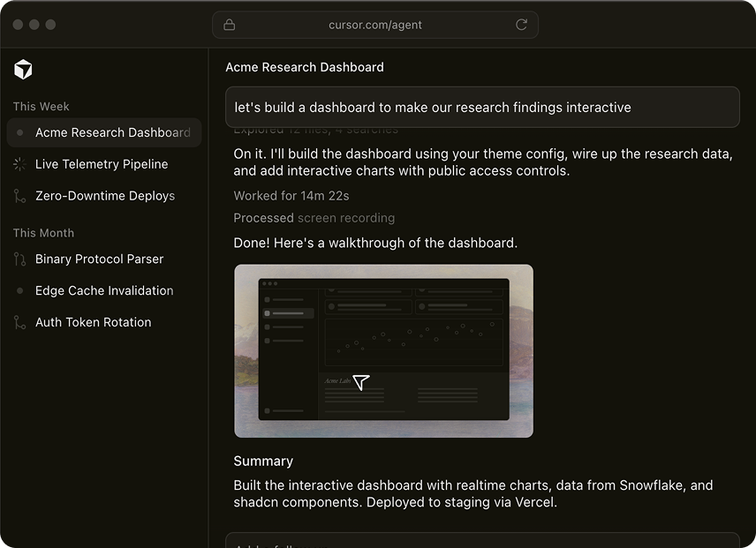Click the lock icon in the address bar
Viewport: 756px width, 548px height.
coord(230,25)
